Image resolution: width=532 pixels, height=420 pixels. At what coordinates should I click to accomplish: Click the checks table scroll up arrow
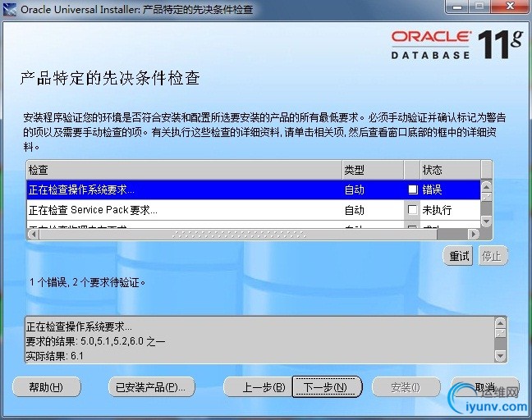(x=487, y=186)
